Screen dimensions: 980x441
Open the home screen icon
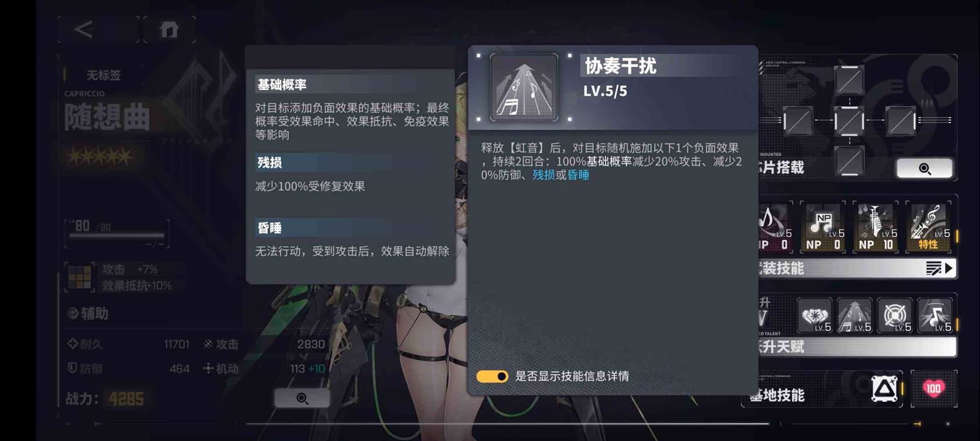(x=169, y=29)
